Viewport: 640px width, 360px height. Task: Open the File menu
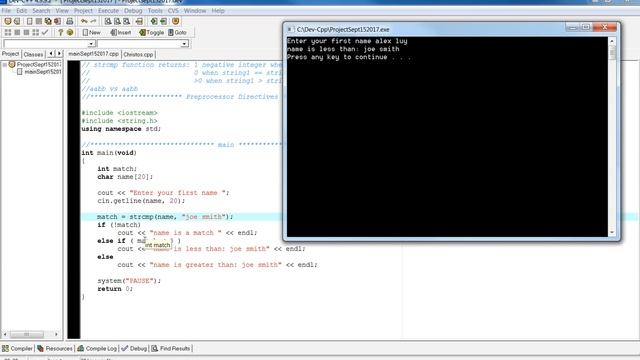6,11
